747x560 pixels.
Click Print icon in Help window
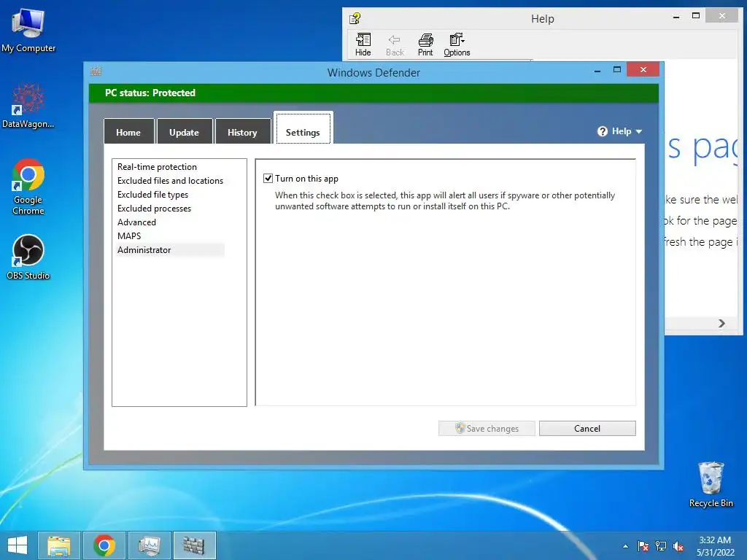tap(425, 44)
